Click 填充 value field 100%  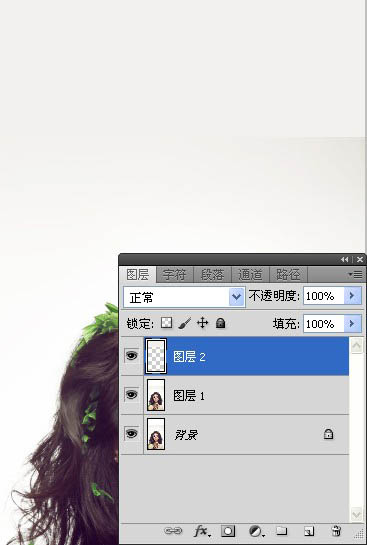(x=324, y=324)
